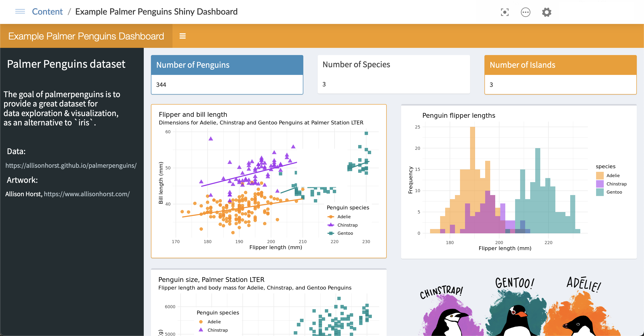The width and height of the screenshot is (644, 336).
Task: Open the palmerpenguins data source link
Action: pos(70,165)
